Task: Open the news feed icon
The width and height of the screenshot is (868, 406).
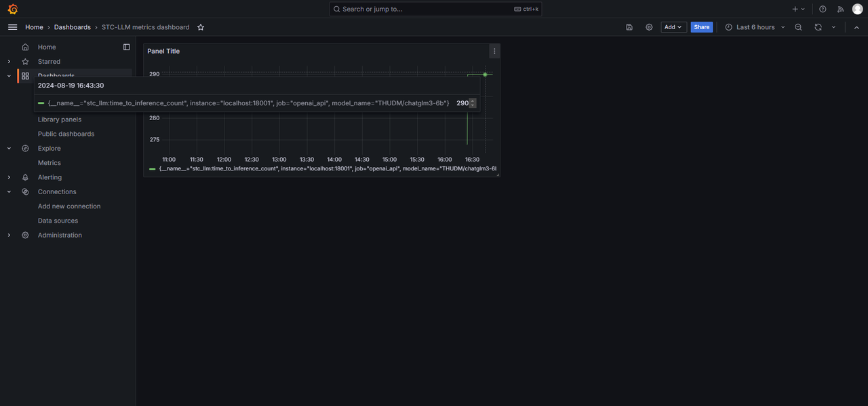Action: (x=840, y=9)
